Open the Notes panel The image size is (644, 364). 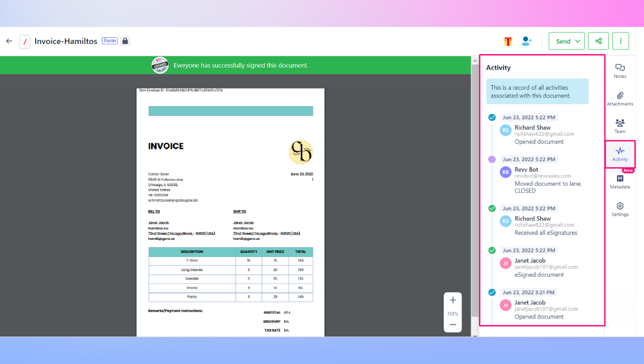pos(620,71)
